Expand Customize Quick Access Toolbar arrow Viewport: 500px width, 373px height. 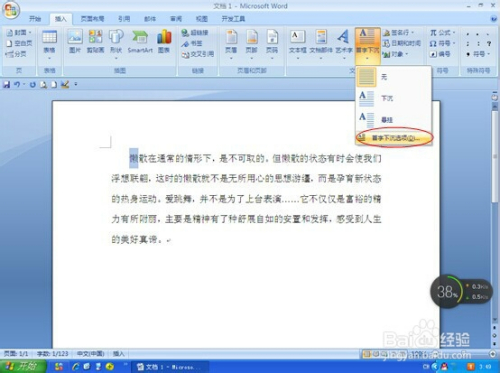point(76,84)
